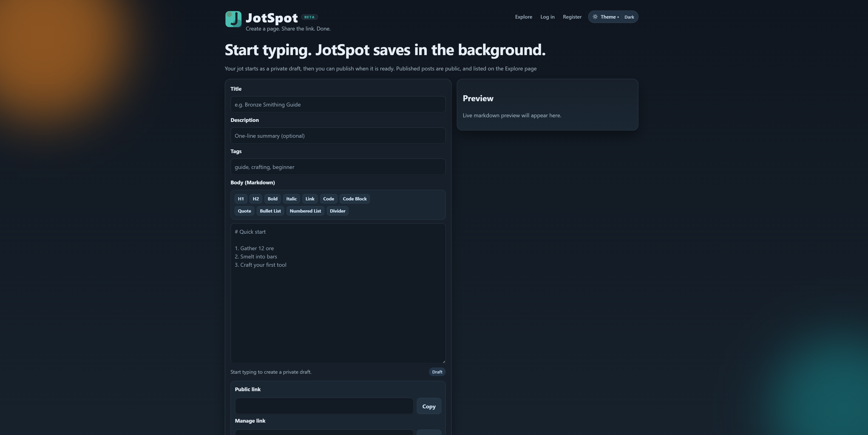Click the Title input field
Viewport: 868px width, 435px height.
click(x=338, y=104)
